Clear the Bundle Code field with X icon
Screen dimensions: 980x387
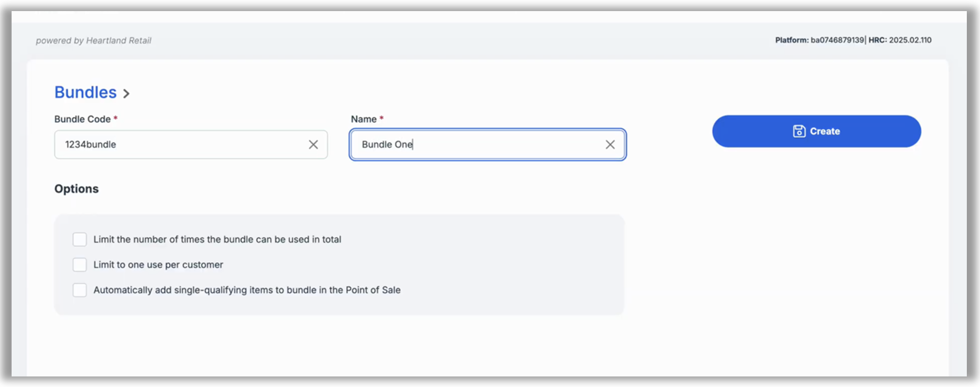pos(313,144)
